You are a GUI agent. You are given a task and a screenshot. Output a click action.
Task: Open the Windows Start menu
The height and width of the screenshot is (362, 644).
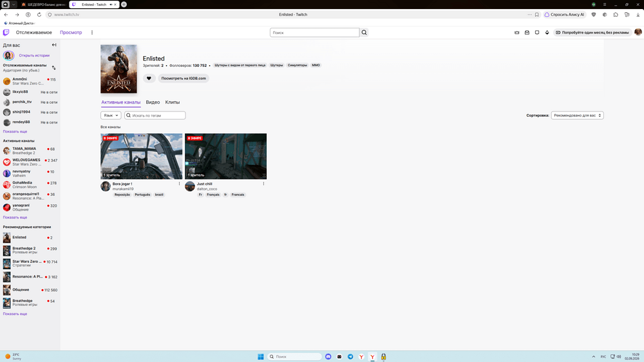click(x=260, y=357)
